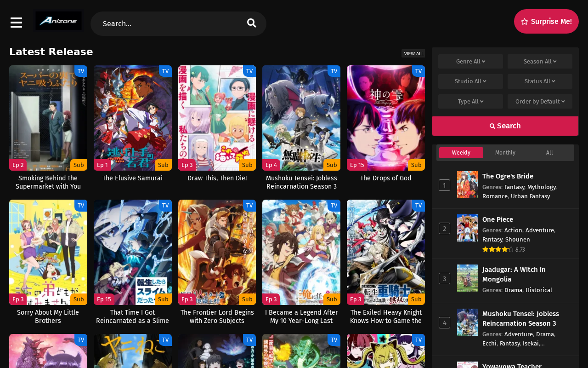Open One Piece ranking title
Viewport: 588px width, 368px height.
click(498, 219)
